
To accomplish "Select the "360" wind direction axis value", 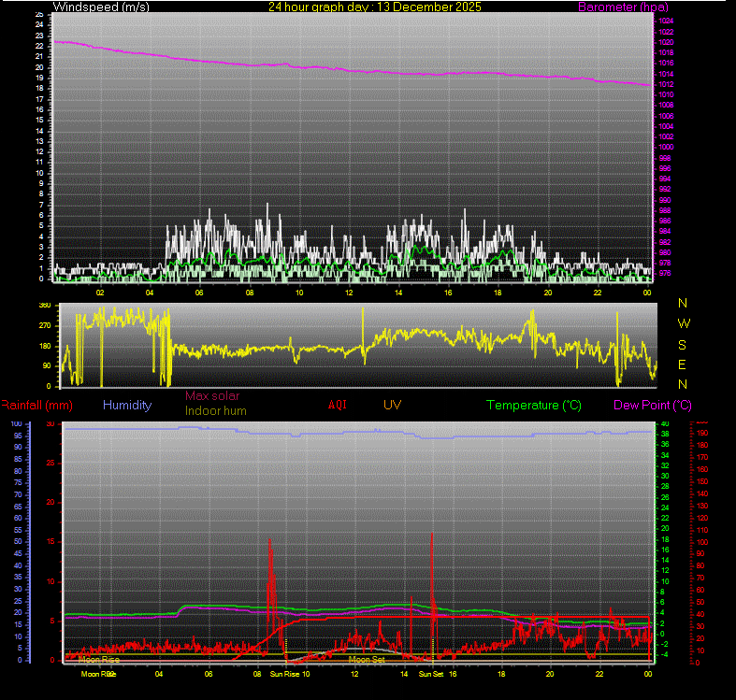I will click(45, 306).
